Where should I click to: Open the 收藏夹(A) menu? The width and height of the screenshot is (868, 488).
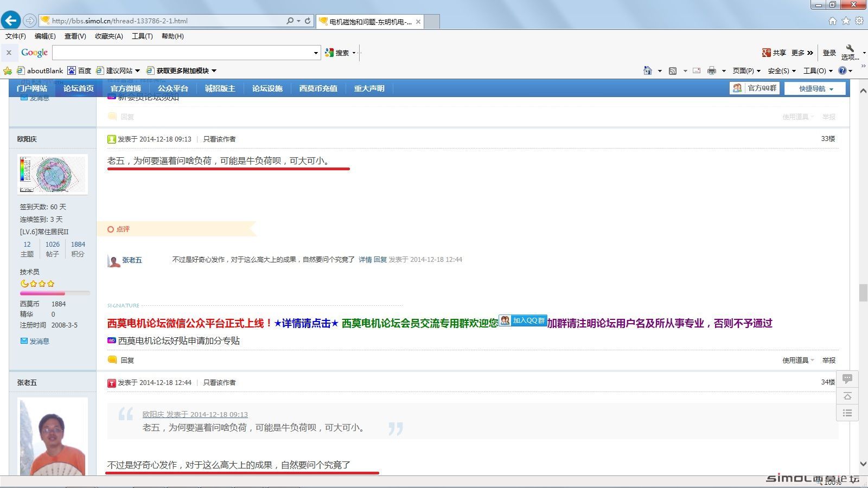(108, 36)
